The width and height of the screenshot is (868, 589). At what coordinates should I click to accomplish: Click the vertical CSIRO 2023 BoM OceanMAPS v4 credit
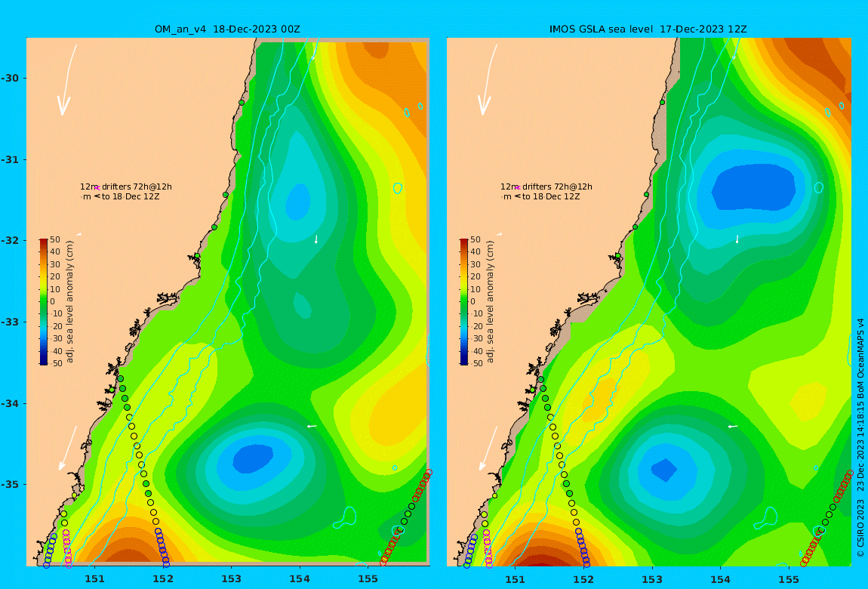[x=860, y=437]
